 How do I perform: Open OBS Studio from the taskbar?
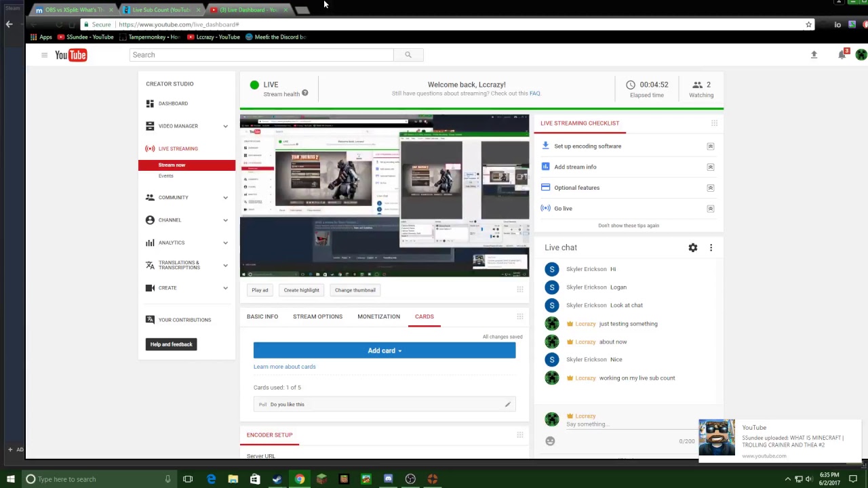(x=410, y=479)
